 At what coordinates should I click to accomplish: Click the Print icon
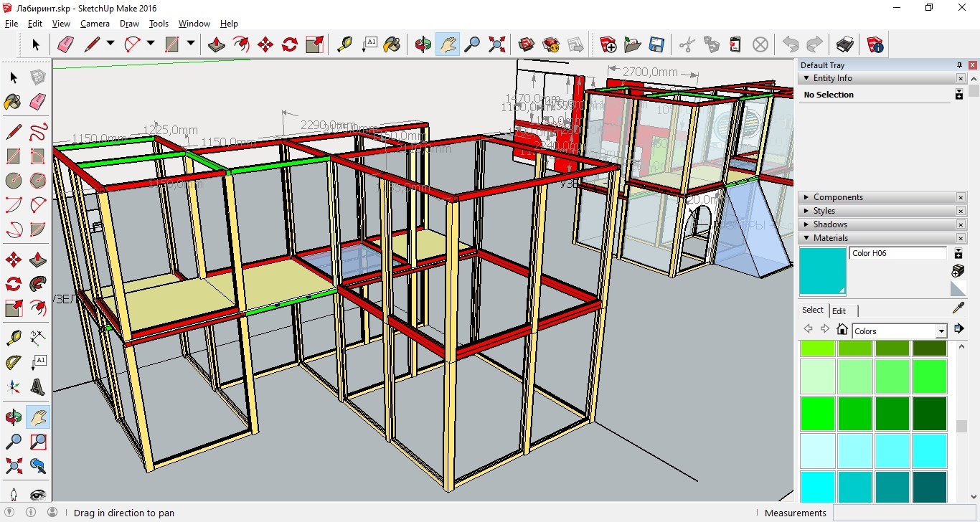pyautogui.click(x=845, y=44)
